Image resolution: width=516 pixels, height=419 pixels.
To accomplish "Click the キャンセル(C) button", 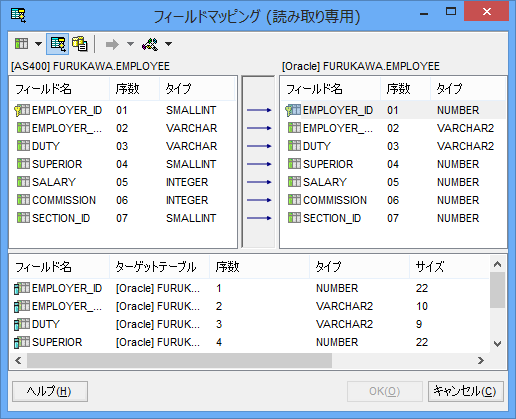I will pos(466,391).
